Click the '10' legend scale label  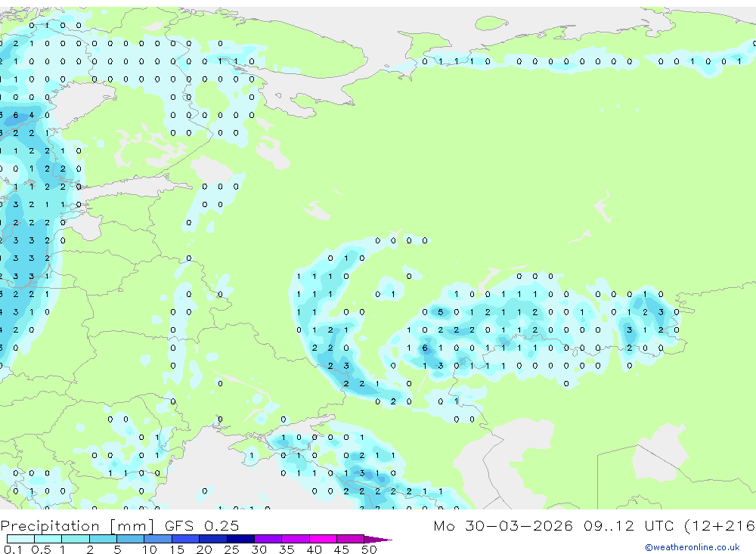point(149,549)
